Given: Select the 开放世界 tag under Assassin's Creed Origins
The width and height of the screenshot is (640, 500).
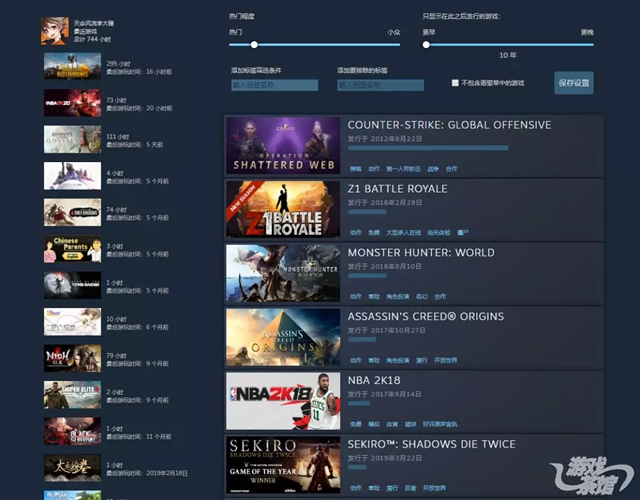Looking at the screenshot, I should [446, 360].
